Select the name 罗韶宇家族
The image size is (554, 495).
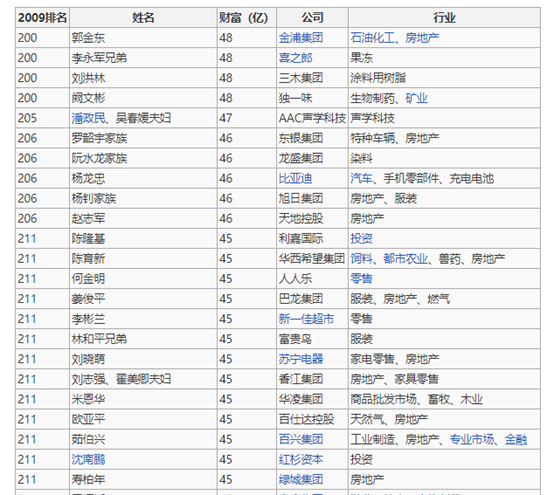point(99,138)
